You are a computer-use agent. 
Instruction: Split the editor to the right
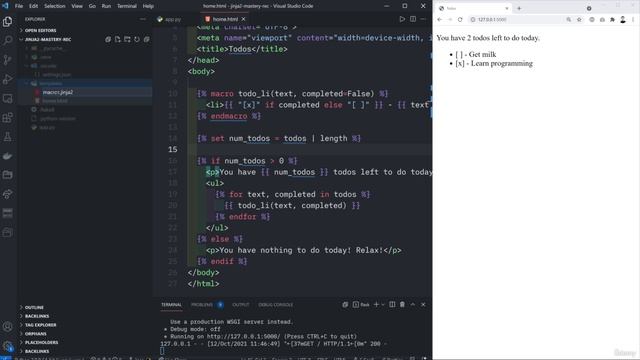(413, 19)
